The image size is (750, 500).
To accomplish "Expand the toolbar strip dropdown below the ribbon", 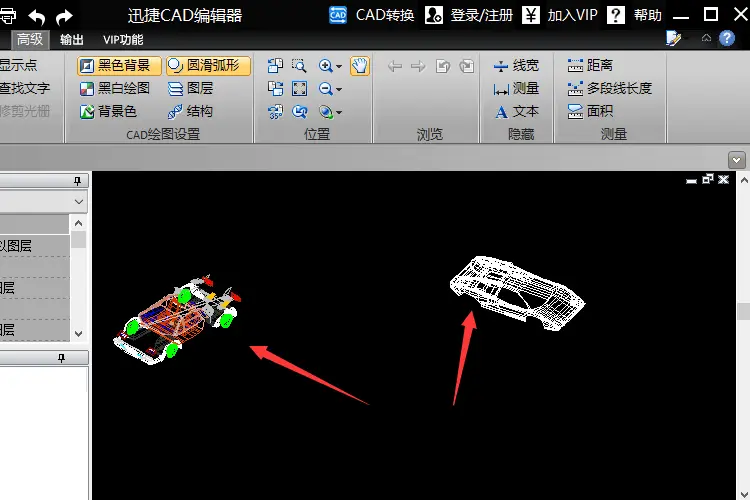I will click(x=737, y=160).
